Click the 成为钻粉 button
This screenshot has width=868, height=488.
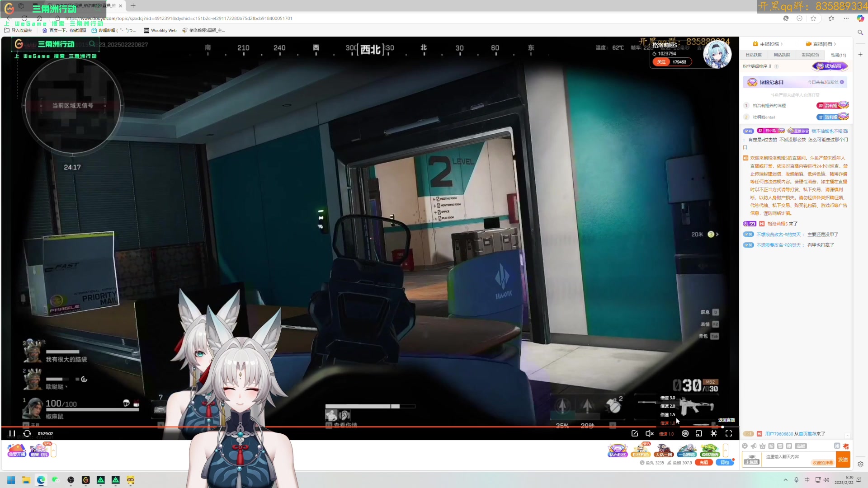tap(830, 66)
